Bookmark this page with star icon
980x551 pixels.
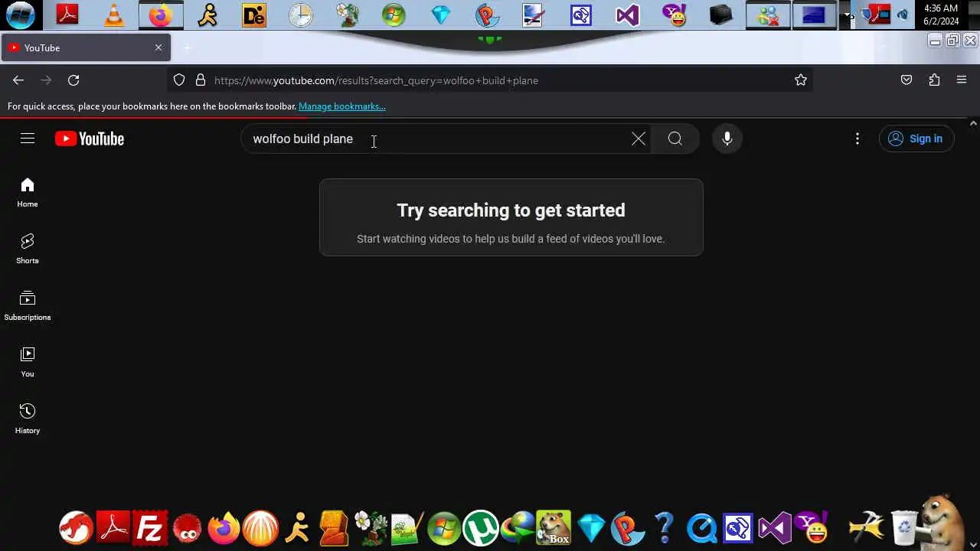coord(801,80)
